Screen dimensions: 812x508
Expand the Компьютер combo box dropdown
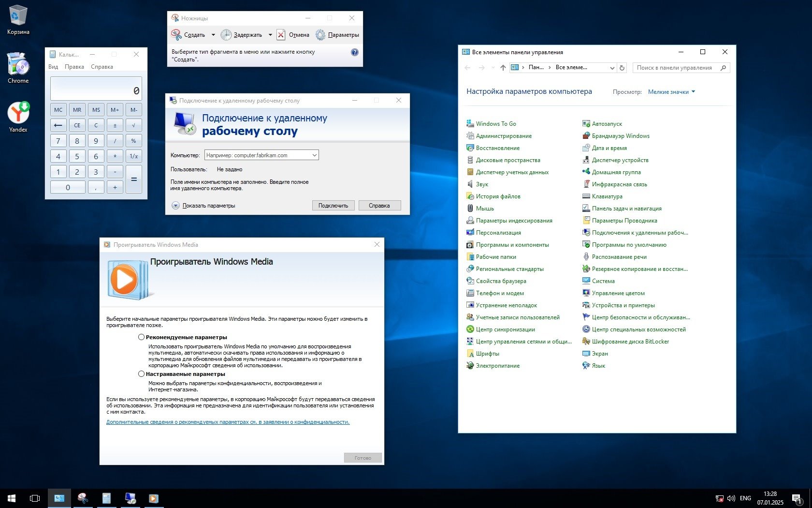[314, 155]
